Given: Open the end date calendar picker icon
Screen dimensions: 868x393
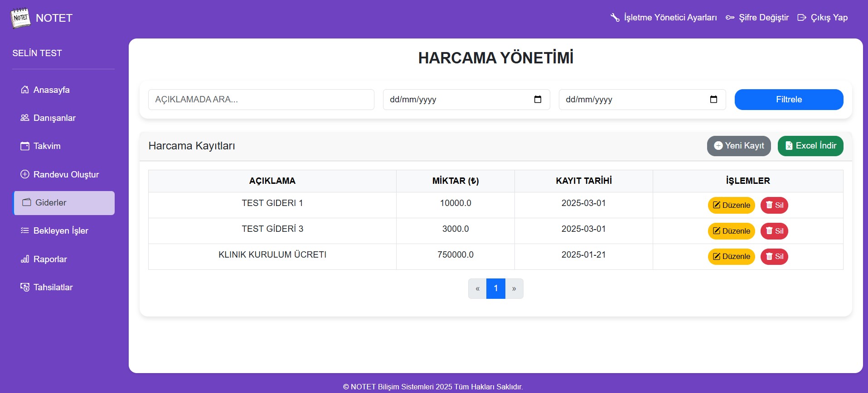Looking at the screenshot, I should pos(713,99).
